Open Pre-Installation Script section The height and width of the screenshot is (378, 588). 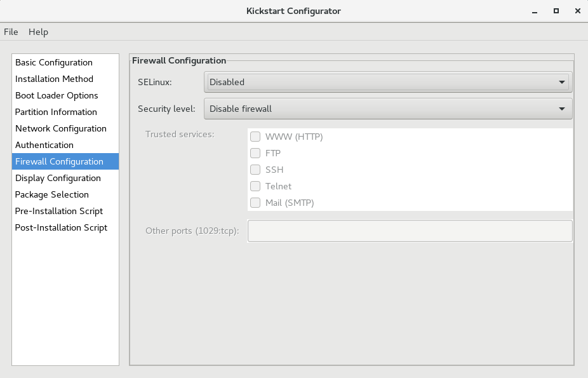59,211
